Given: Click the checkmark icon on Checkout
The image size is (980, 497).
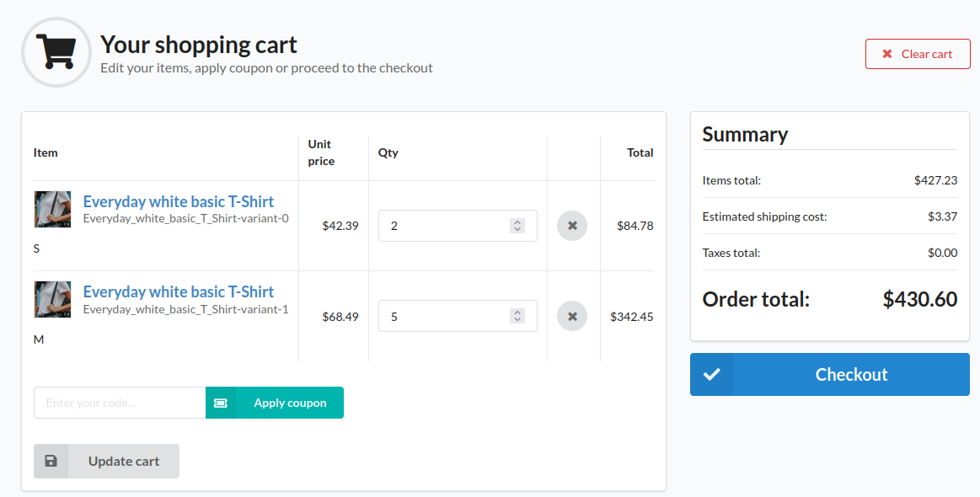Looking at the screenshot, I should click(712, 375).
